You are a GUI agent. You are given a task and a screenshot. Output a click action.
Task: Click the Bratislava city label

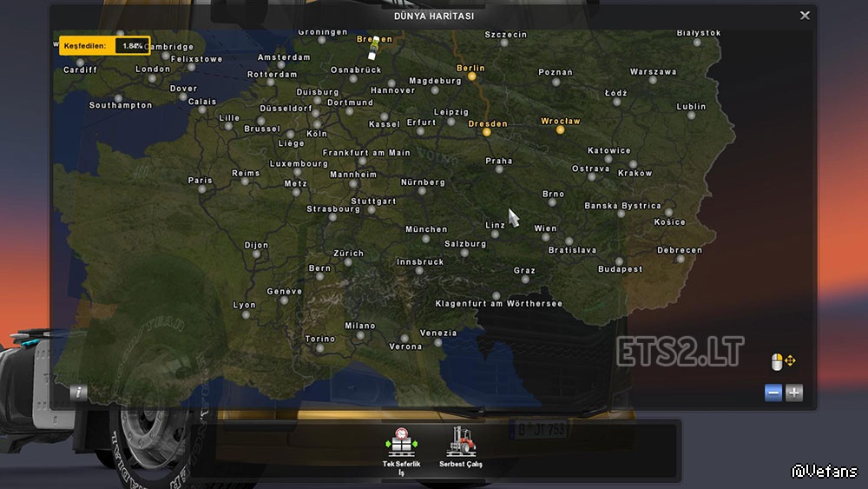[x=572, y=250]
